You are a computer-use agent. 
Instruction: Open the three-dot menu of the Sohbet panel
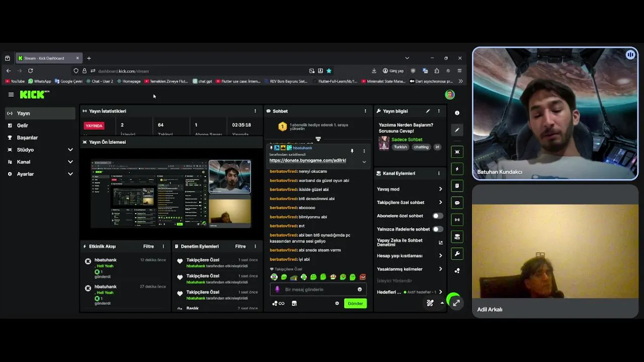(x=365, y=111)
